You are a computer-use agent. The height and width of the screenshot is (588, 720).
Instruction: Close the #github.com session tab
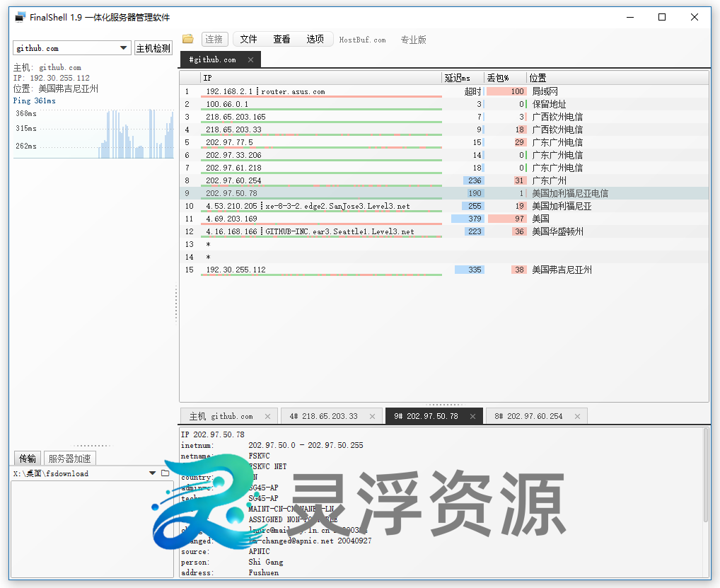[250, 59]
